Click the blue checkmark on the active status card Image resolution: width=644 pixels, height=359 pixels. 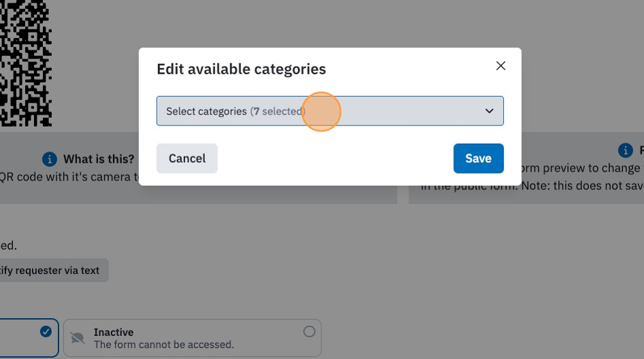pos(46,332)
